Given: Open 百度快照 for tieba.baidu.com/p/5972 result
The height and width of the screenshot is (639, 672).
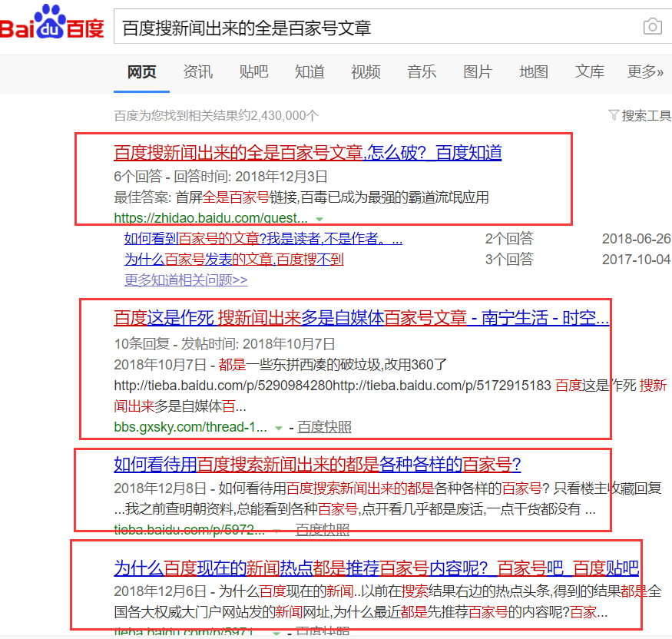Looking at the screenshot, I should coord(323,530).
